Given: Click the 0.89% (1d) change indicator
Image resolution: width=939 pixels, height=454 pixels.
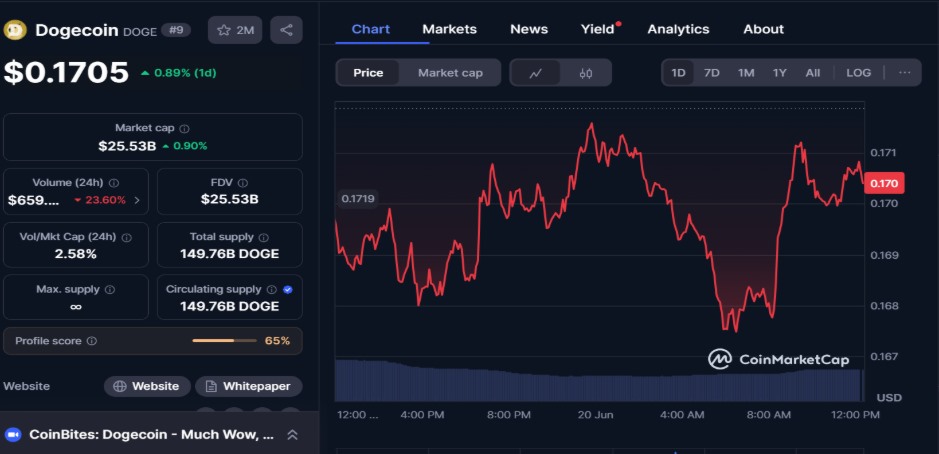Looking at the screenshot, I should [x=178, y=73].
